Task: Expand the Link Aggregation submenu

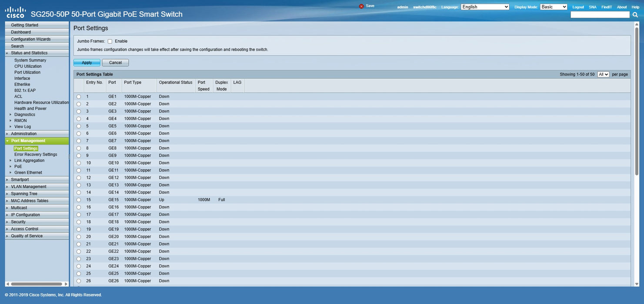Action: click(29, 161)
